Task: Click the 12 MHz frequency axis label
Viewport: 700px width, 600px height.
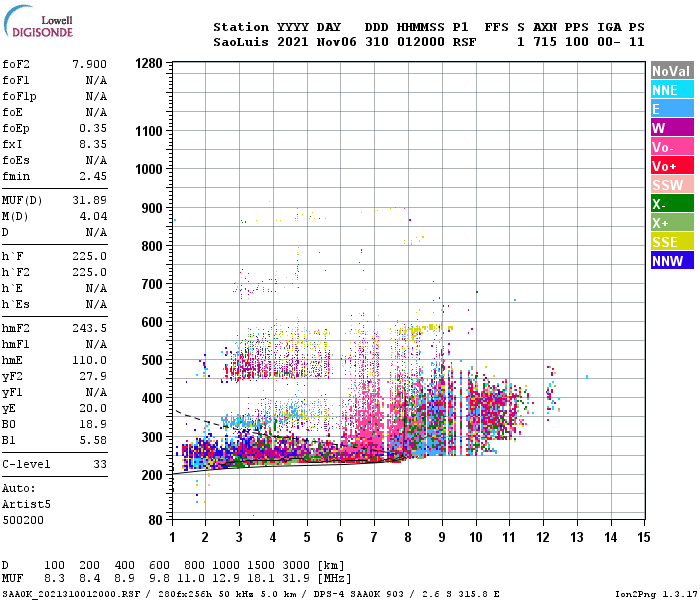Action: 543,537
